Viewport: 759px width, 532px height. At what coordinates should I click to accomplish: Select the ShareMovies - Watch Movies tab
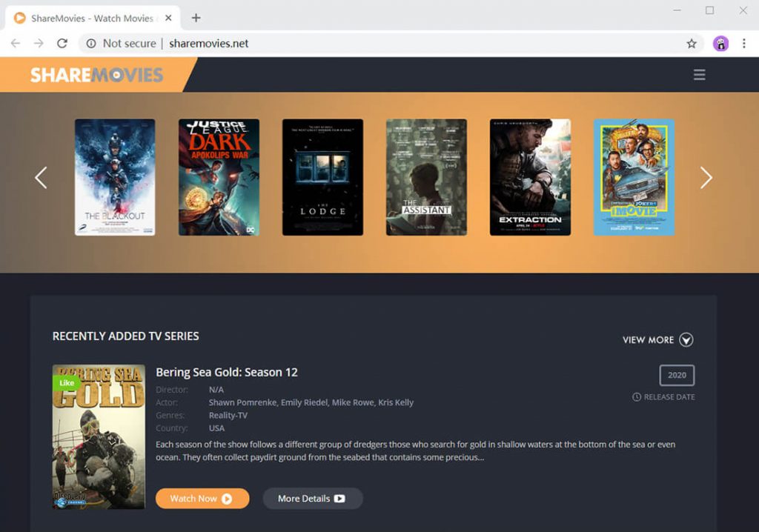[92, 18]
